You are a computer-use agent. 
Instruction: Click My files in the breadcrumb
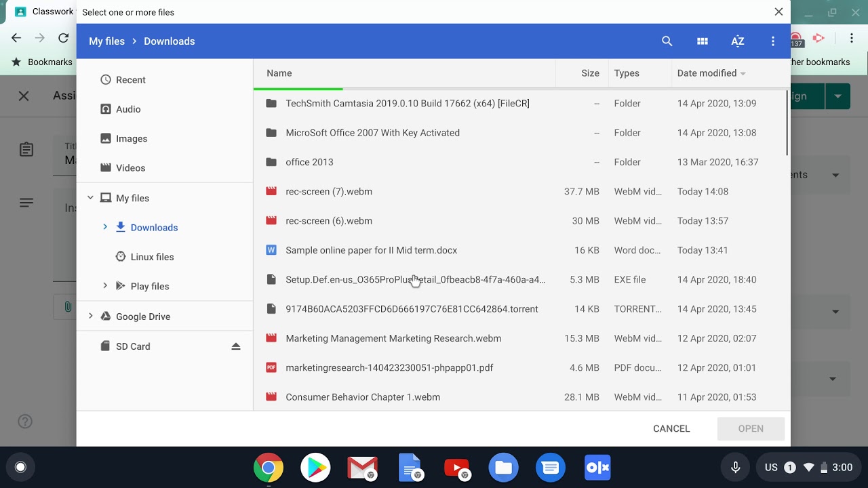pyautogui.click(x=106, y=41)
